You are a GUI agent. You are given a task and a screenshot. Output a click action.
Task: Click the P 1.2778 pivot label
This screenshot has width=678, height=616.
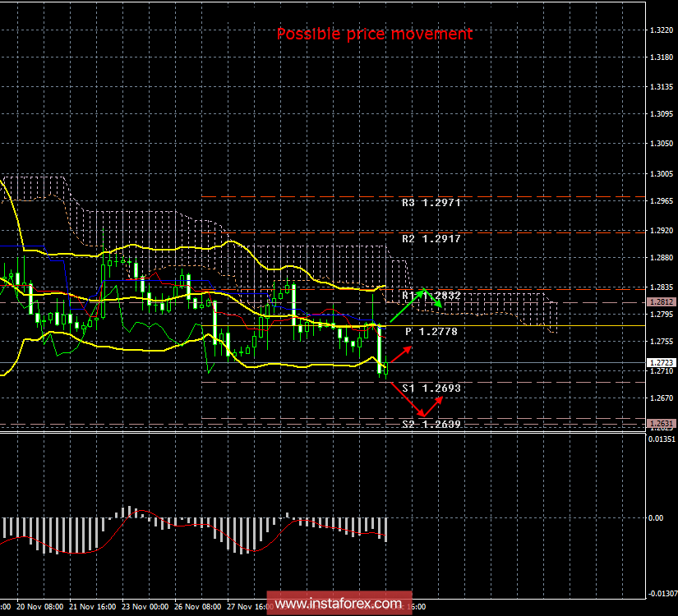[431, 332]
